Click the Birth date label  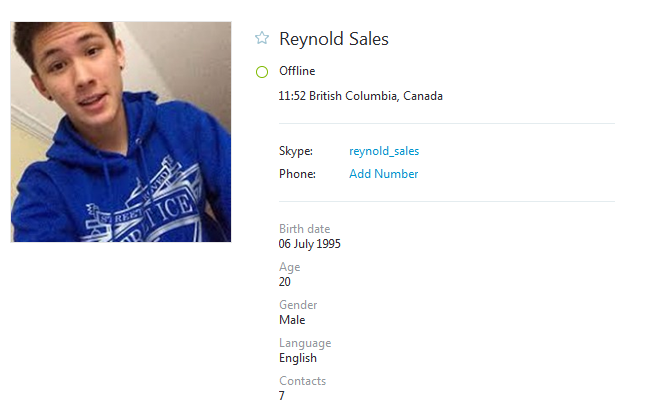pyautogui.click(x=304, y=229)
